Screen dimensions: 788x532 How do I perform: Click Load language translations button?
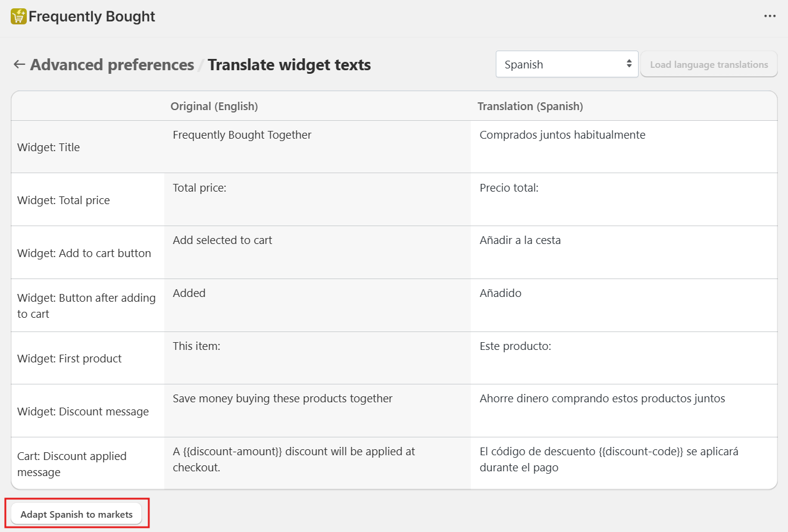pos(709,64)
